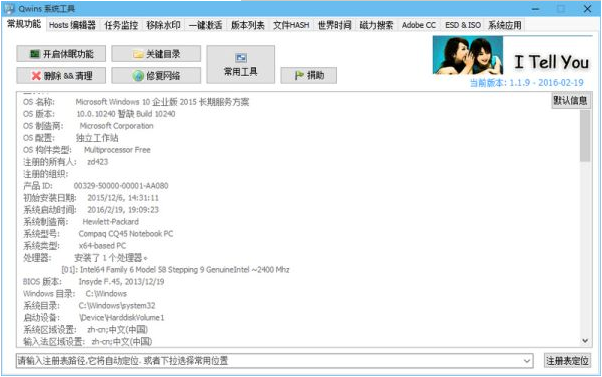This screenshot has width=602, height=377.
Task: Switch to the Adobe CC tab
Action: click(x=418, y=25)
